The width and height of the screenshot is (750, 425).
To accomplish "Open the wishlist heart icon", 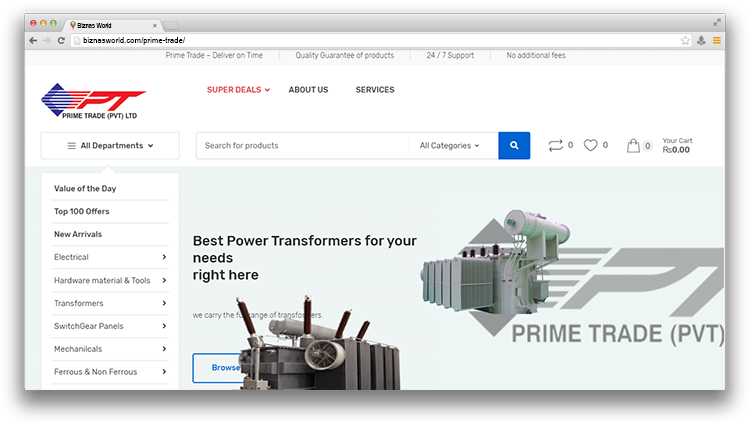I will (x=590, y=145).
